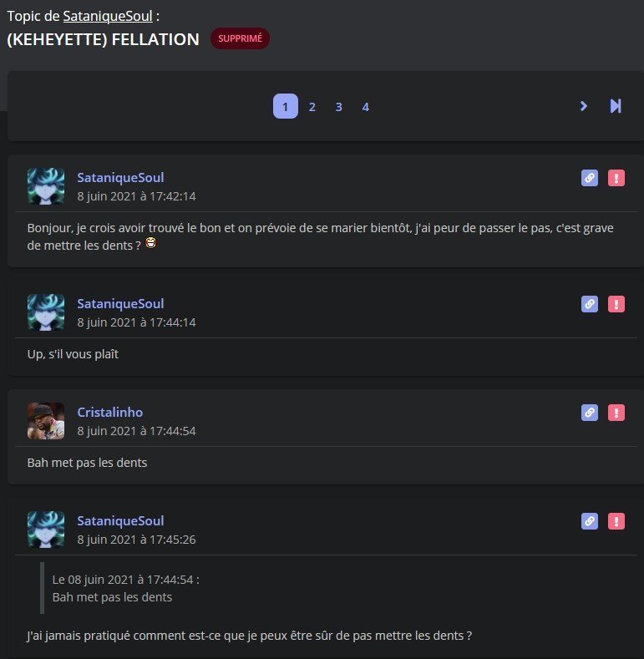Go to the next page arrow
The image size is (644, 659).
pos(584,106)
